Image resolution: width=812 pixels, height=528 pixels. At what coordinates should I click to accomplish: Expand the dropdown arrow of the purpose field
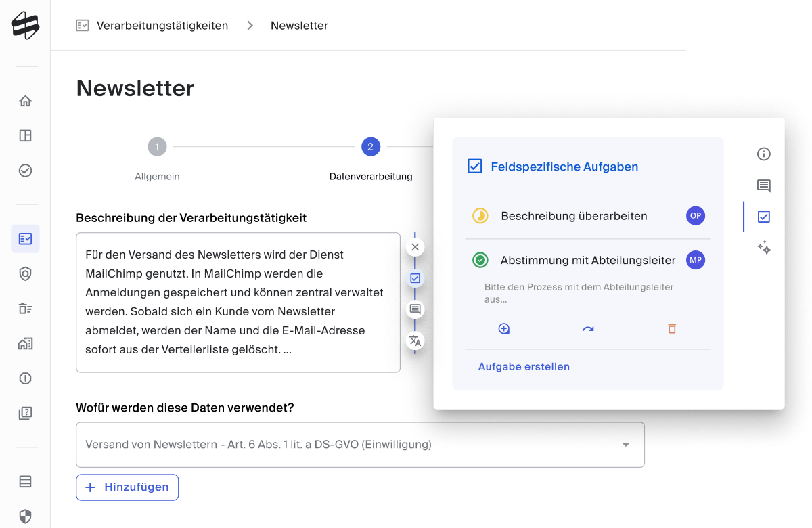pyautogui.click(x=626, y=445)
